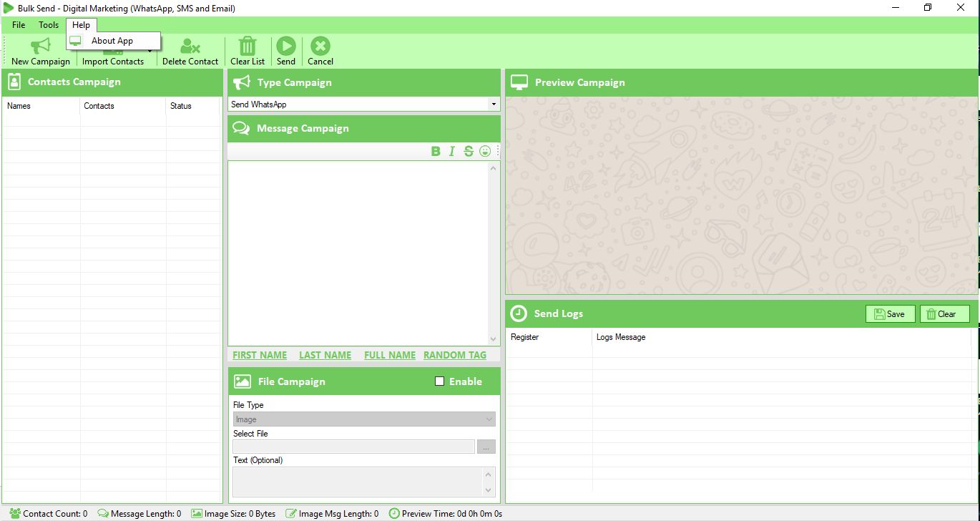Insert a RANDOM TAG placeholder
This screenshot has height=521, width=980.
[x=455, y=355]
